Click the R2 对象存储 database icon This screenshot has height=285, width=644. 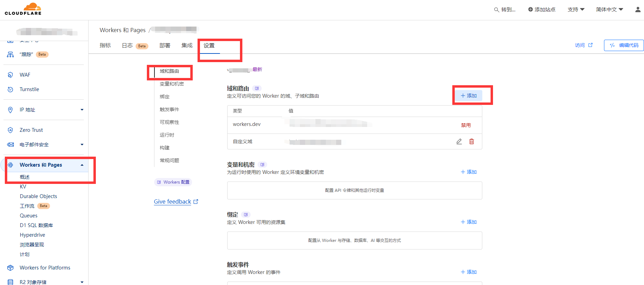(10, 282)
